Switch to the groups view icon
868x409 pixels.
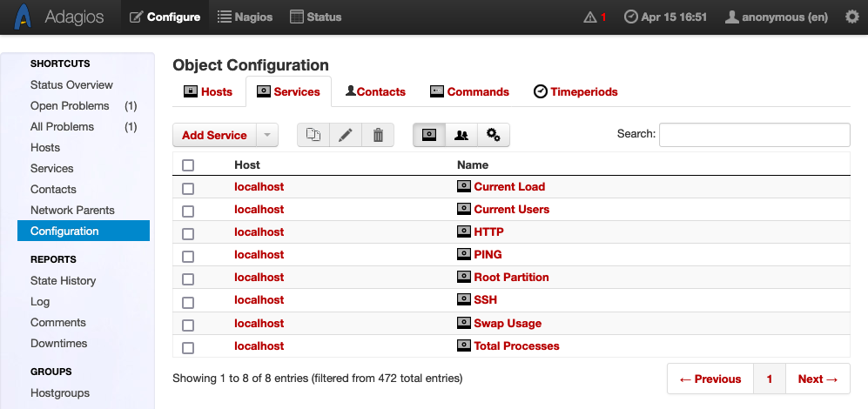click(x=461, y=135)
